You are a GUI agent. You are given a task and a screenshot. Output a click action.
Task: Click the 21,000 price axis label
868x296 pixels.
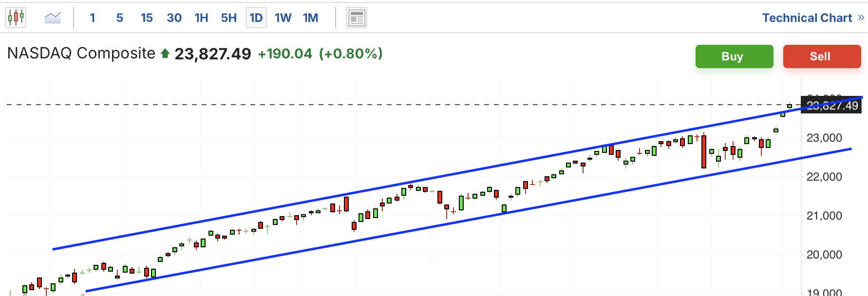(824, 216)
